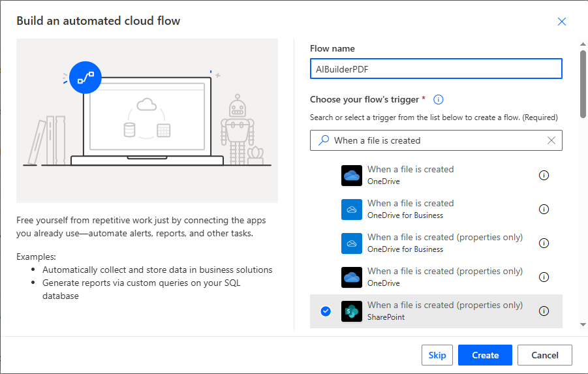View info for OneDrive for Business properties trigger
The height and width of the screenshot is (374, 588).
pos(544,243)
